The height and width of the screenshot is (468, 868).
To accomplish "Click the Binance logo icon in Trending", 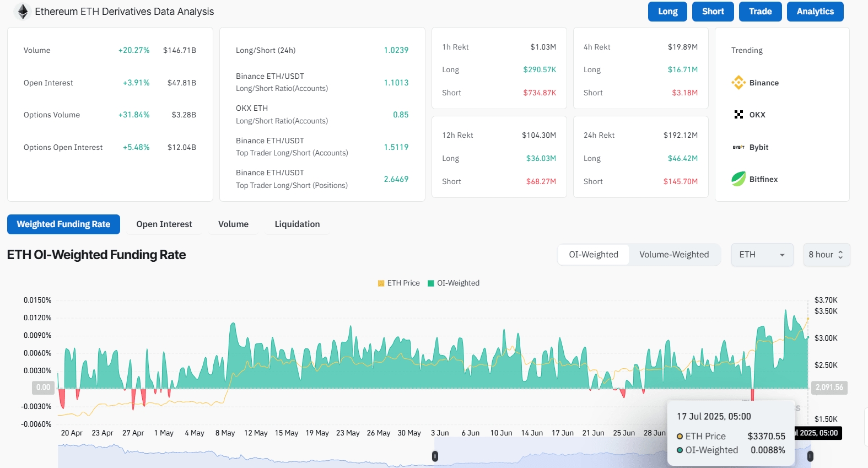I will [738, 83].
